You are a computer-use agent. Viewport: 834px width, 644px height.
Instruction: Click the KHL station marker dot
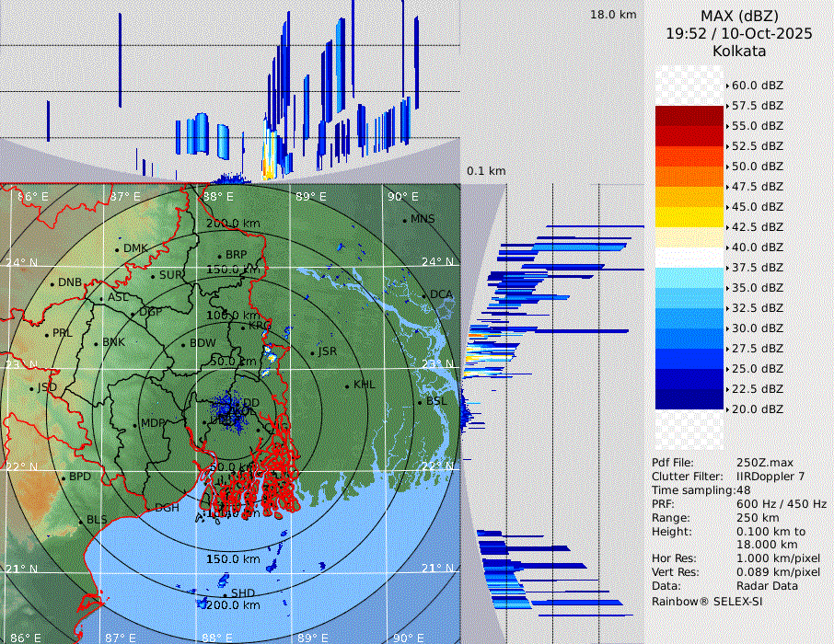[347, 385]
